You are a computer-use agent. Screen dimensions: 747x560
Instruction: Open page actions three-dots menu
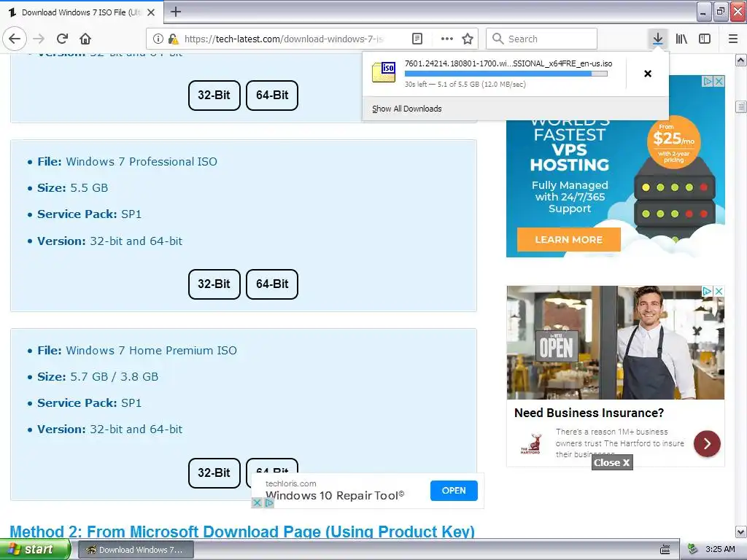click(446, 39)
